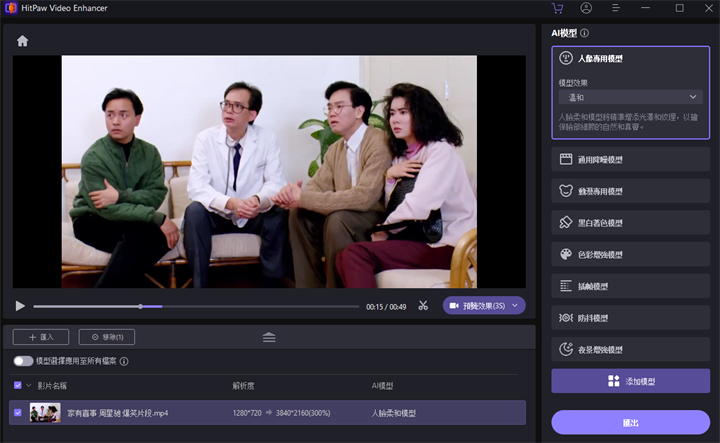Open the 模型效果 dropdown set to 溫和
The width and height of the screenshot is (720, 443).
(x=631, y=97)
